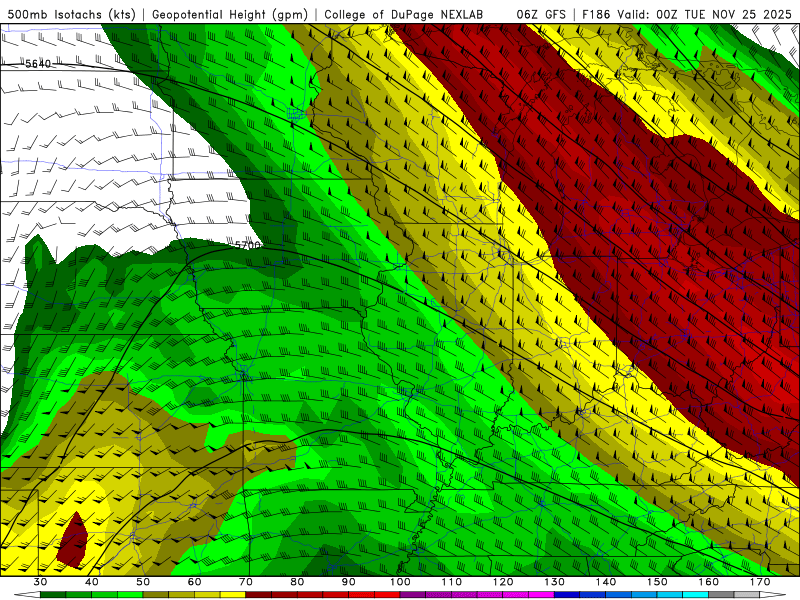Screen dimensions: 800x600
Task: Click the '06Z GFS' model run label
Action: pyautogui.click(x=541, y=14)
